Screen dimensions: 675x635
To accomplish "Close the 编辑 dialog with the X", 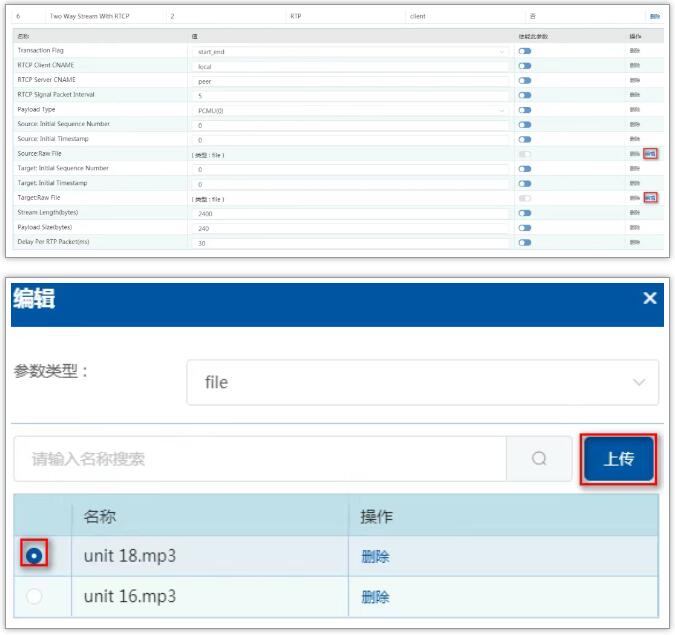I will tap(650, 298).
